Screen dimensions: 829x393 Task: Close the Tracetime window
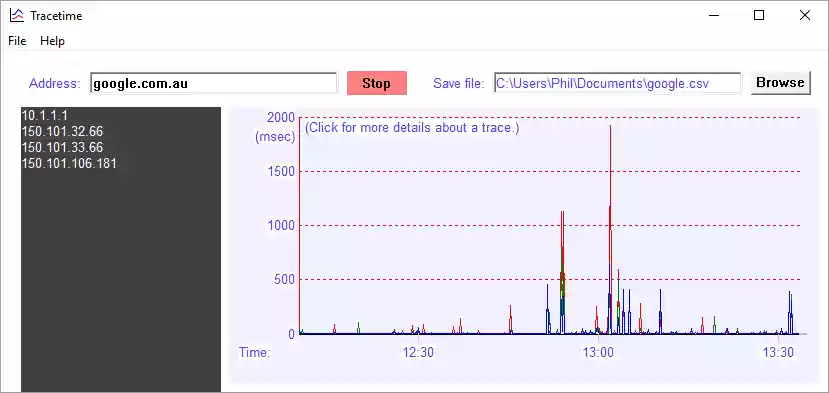click(805, 15)
